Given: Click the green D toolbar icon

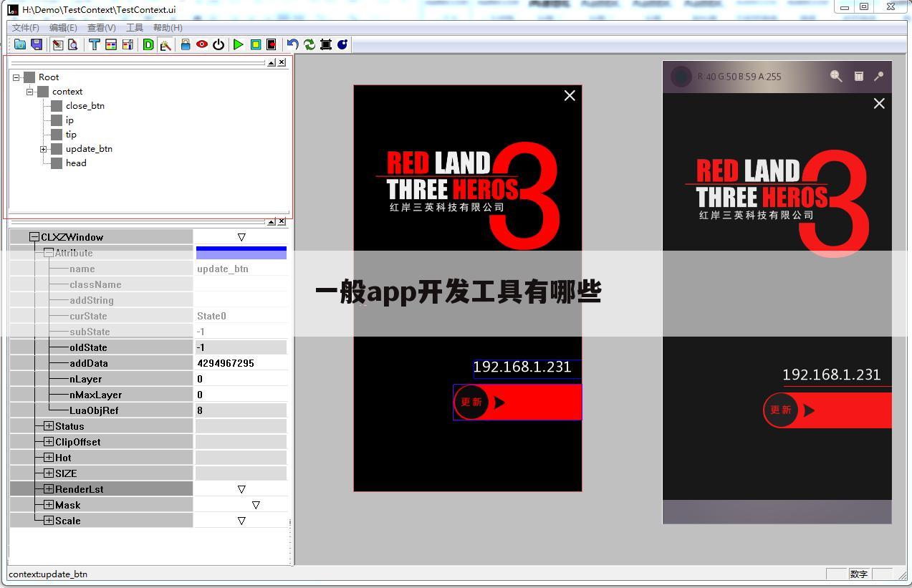Looking at the screenshot, I should [x=148, y=44].
